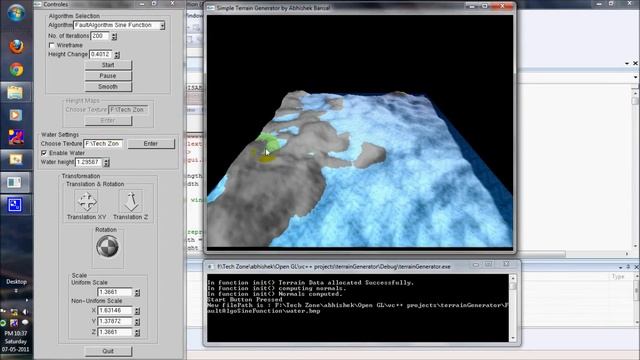This screenshot has height=360, width=640.
Task: Open the Algorithm dropdown list
Action: tap(162, 26)
